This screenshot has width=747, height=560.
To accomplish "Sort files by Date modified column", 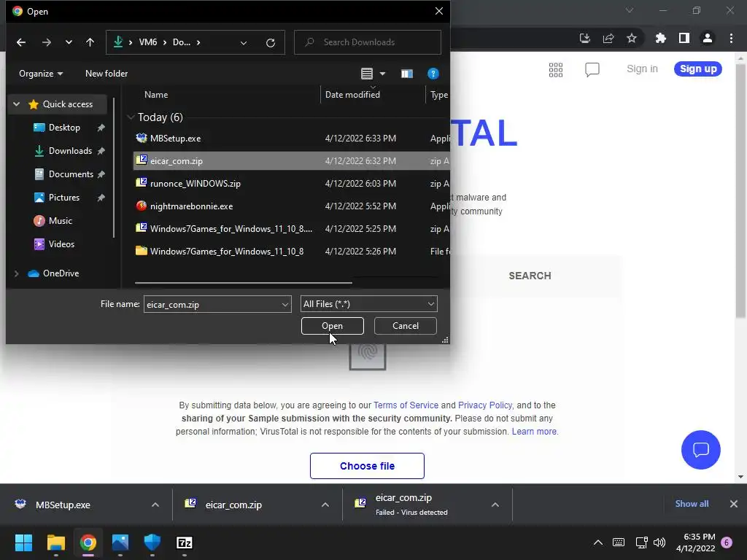I will [352, 95].
